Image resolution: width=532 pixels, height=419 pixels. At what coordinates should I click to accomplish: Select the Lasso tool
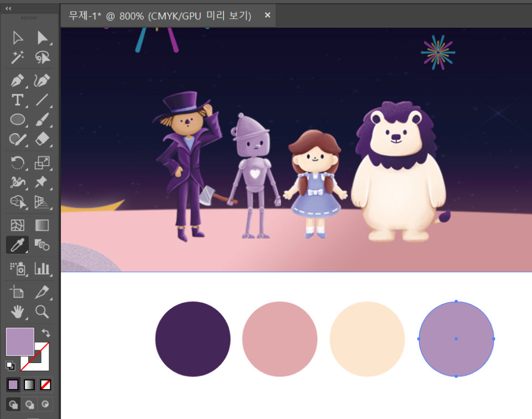(x=42, y=58)
